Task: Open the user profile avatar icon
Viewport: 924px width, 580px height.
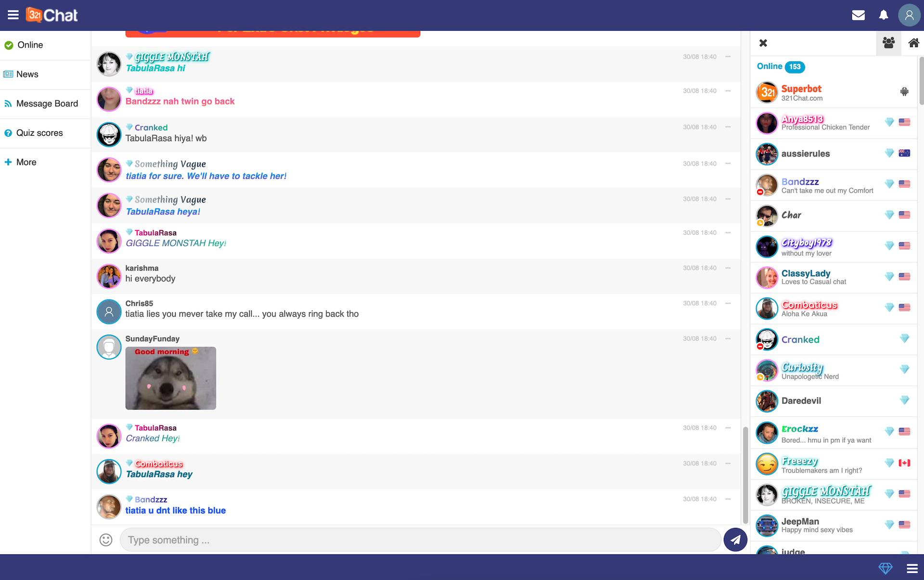Action: (x=909, y=15)
